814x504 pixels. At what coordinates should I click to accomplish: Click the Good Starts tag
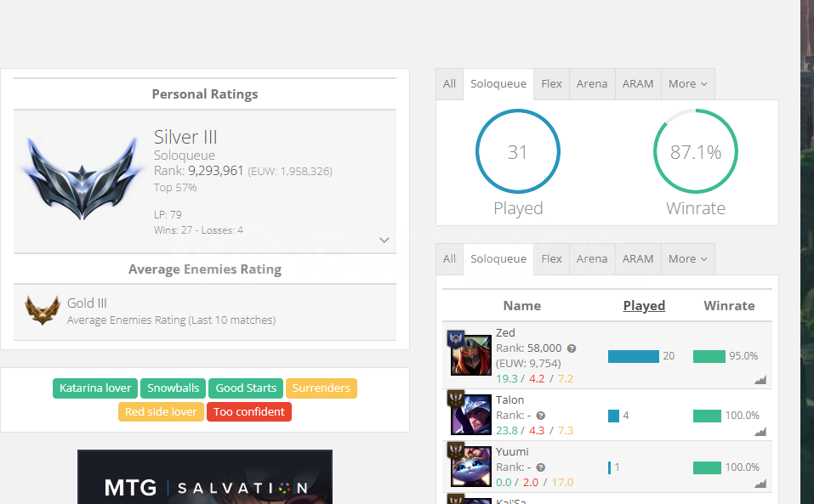point(246,388)
